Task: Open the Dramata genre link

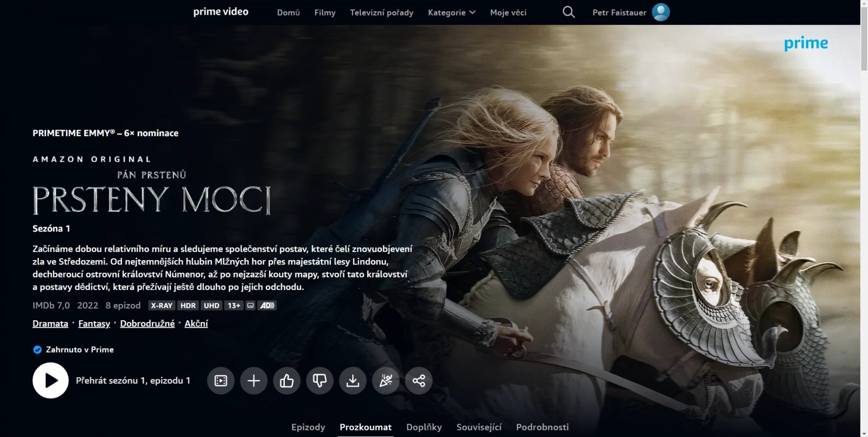Action: 50,324
